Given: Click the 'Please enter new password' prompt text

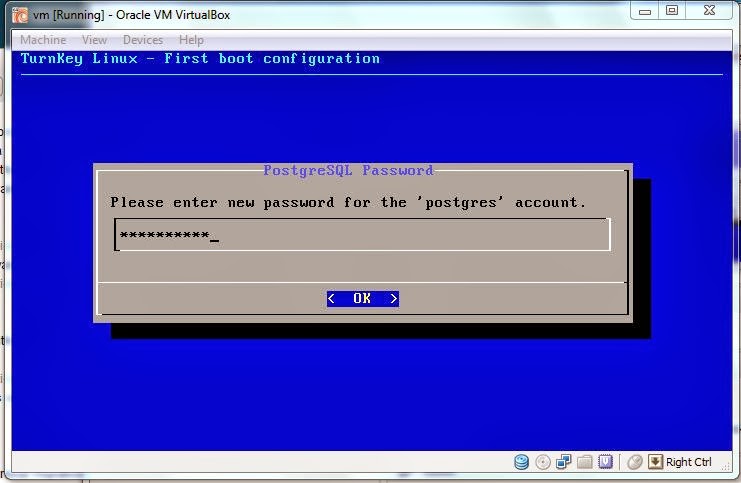Looking at the screenshot, I should 348,203.
